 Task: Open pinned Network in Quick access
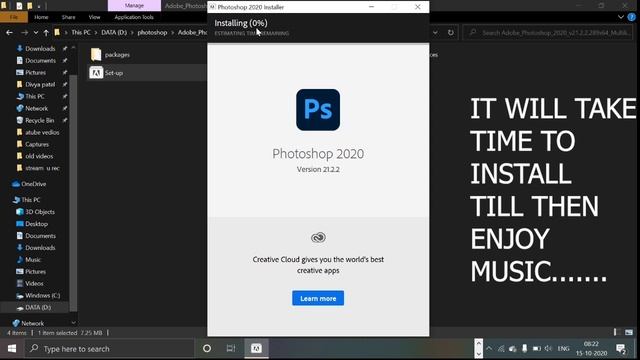coord(36,108)
